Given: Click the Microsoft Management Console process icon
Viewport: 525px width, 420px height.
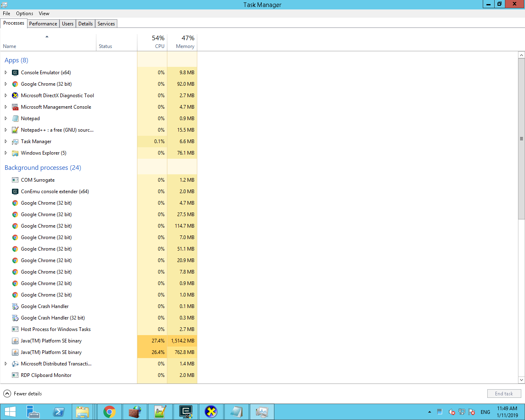Looking at the screenshot, I should 15,107.
